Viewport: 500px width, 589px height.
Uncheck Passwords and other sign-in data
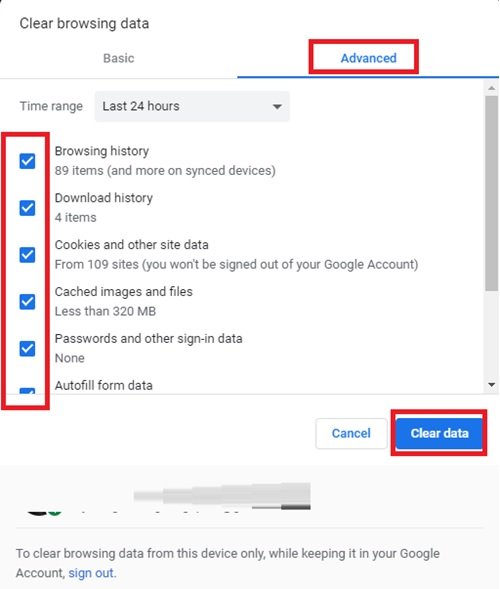(27, 349)
